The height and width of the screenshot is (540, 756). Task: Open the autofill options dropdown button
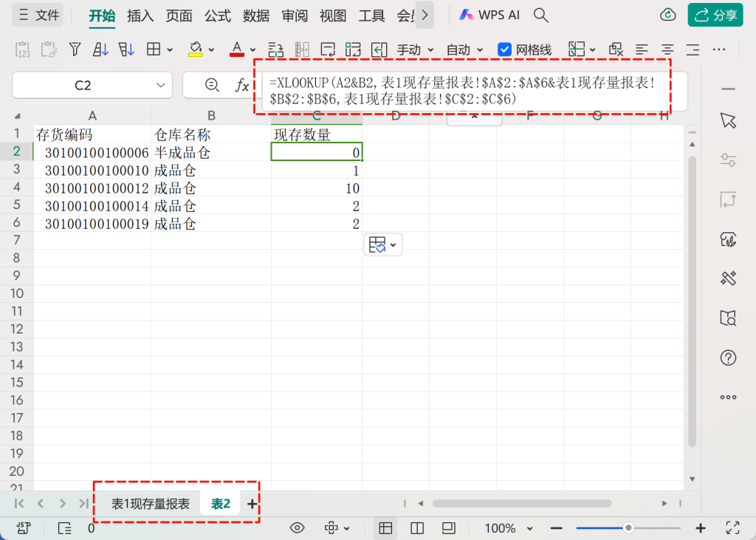click(x=383, y=245)
